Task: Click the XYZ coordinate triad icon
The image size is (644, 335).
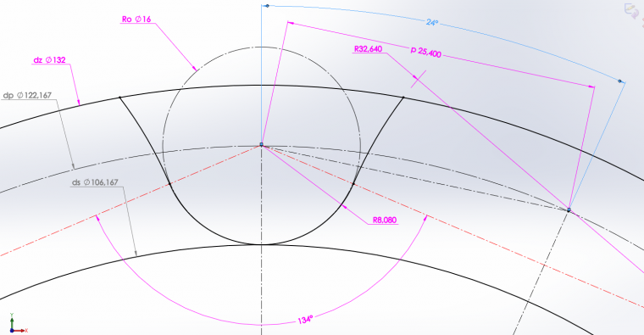Action: coord(17,324)
